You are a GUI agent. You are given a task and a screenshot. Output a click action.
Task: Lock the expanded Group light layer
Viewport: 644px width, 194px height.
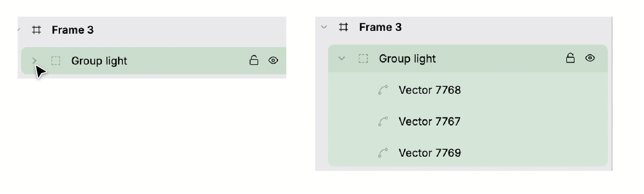pyautogui.click(x=570, y=58)
